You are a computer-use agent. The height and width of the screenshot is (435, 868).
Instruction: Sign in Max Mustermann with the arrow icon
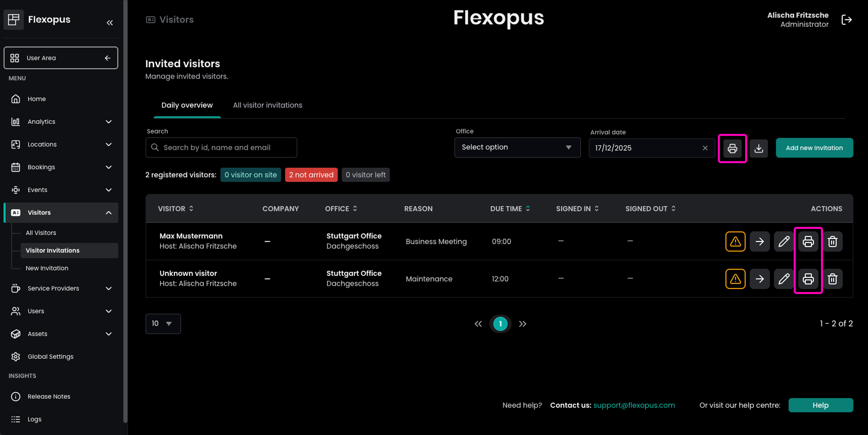(759, 241)
